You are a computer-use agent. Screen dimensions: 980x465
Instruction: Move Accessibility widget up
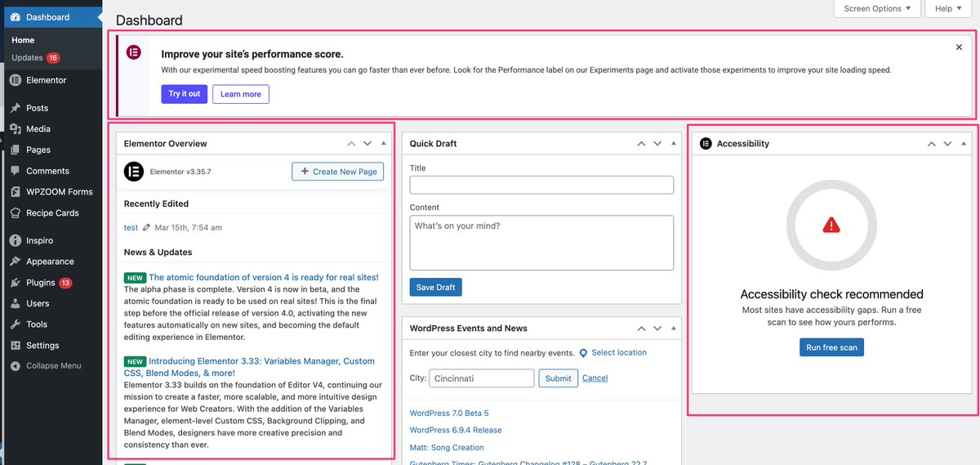click(x=932, y=144)
